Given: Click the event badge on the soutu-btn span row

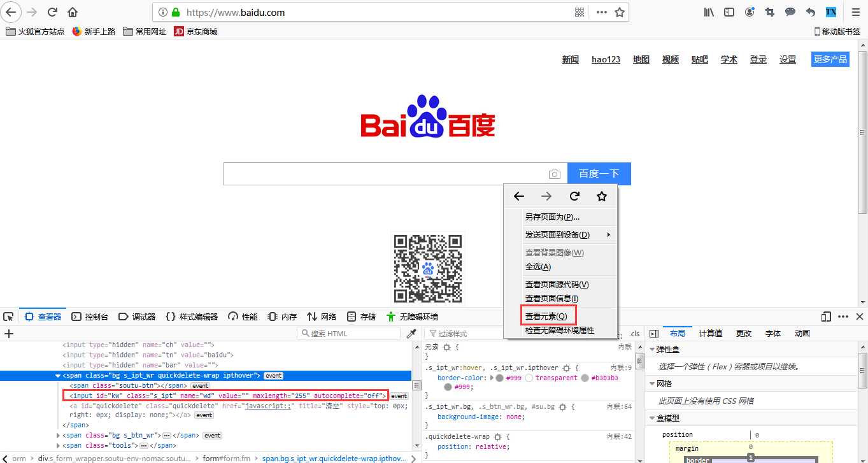Looking at the screenshot, I should [x=201, y=385].
